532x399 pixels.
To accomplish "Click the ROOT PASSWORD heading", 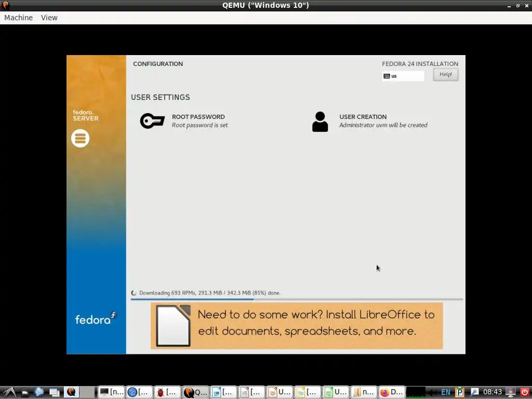I will point(198,117).
